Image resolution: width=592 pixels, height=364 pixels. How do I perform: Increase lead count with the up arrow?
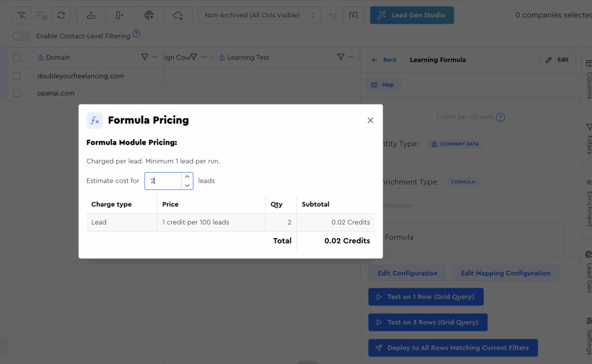(187, 177)
